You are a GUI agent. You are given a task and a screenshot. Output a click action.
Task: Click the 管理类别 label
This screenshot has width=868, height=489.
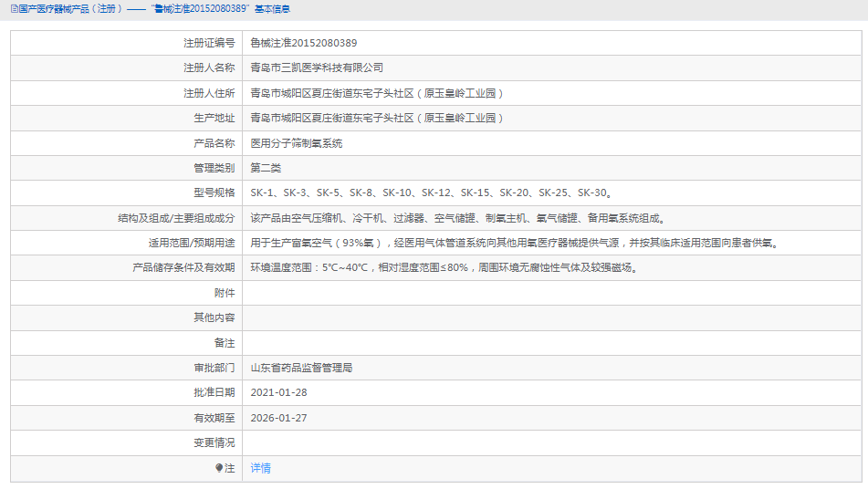[214, 168]
